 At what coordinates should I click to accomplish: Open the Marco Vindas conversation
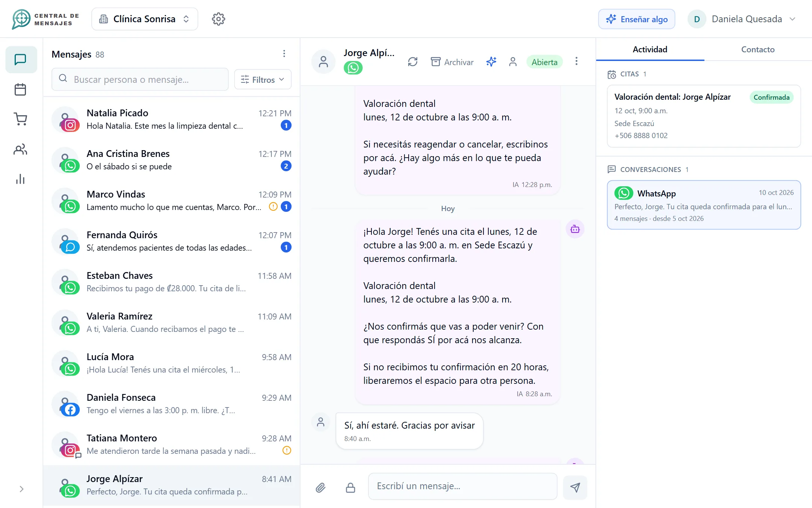(171, 200)
